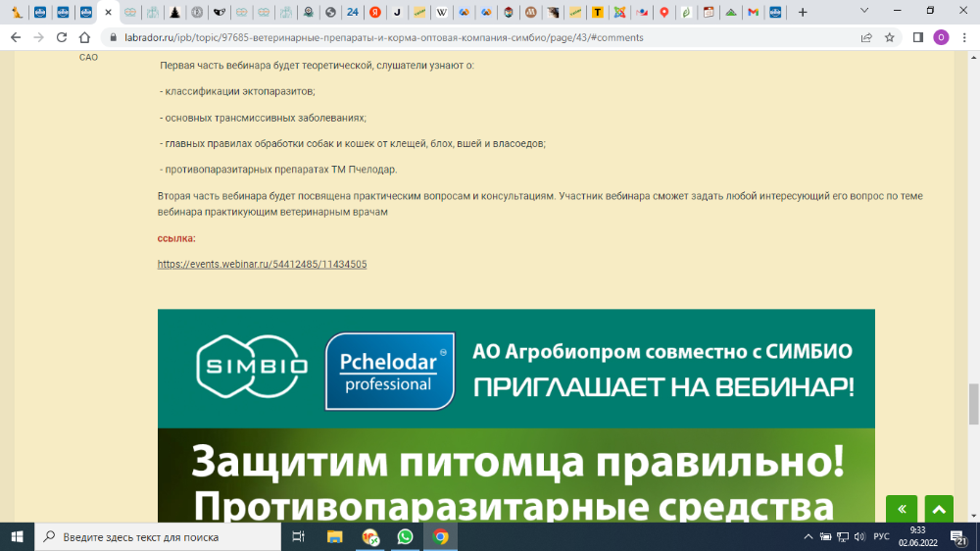Go back to previous page
980x551 pixels.
click(x=16, y=37)
